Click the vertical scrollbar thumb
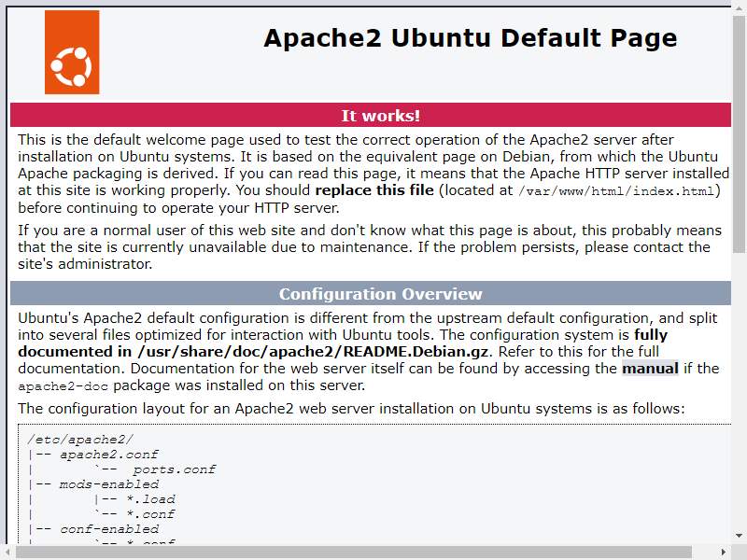Screen dimensions: 747x560 click(739, 133)
